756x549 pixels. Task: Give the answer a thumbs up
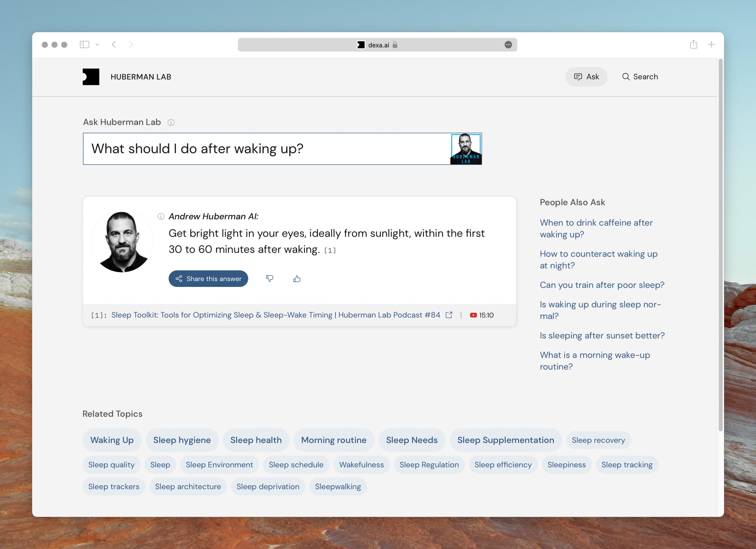[x=297, y=279]
